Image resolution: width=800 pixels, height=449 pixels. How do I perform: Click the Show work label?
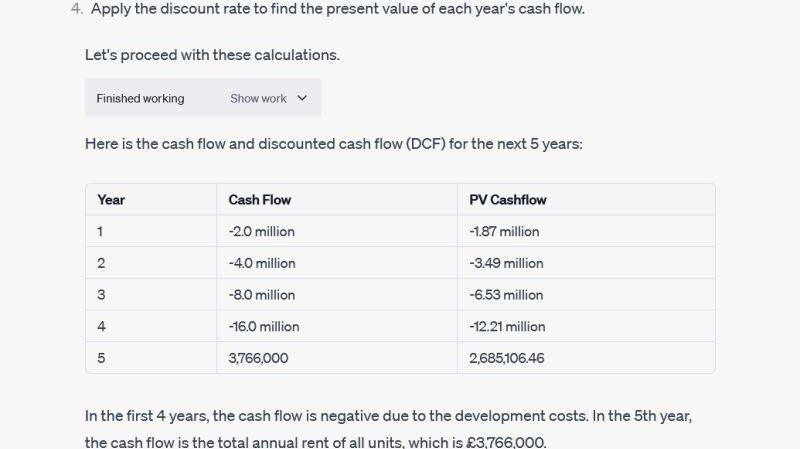pyautogui.click(x=258, y=98)
